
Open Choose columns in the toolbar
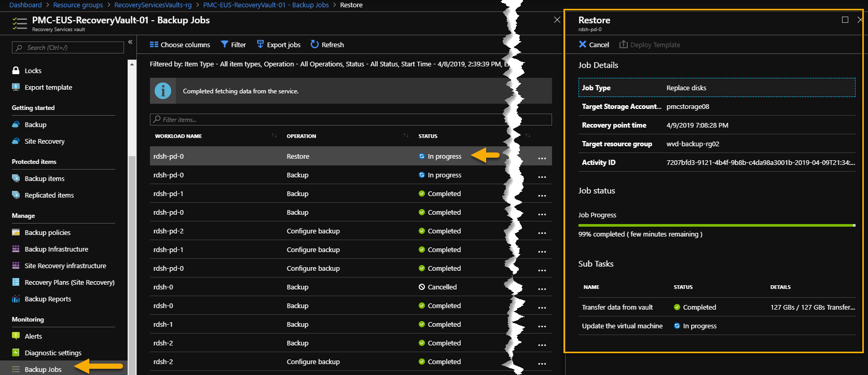click(180, 45)
